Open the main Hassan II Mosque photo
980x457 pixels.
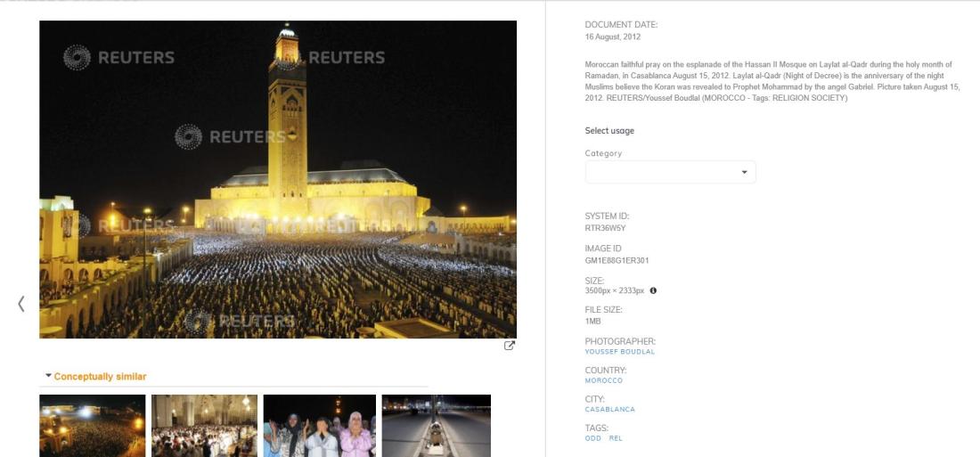point(277,179)
